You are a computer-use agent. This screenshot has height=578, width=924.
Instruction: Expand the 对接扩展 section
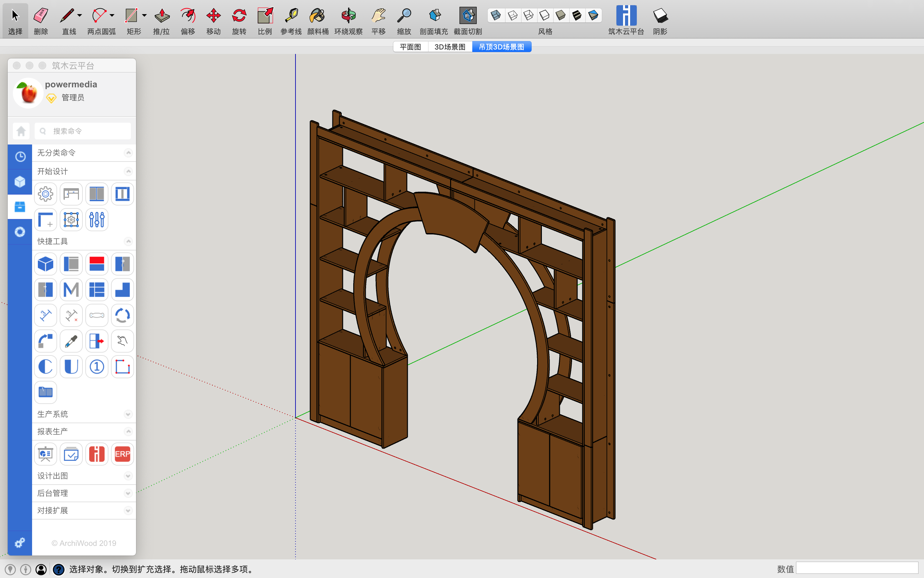point(128,511)
